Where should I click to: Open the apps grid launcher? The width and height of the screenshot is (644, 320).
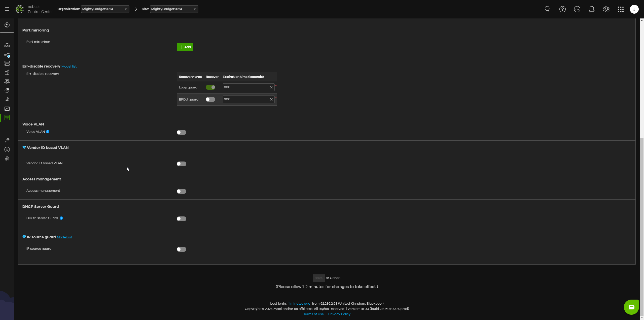pos(621,9)
